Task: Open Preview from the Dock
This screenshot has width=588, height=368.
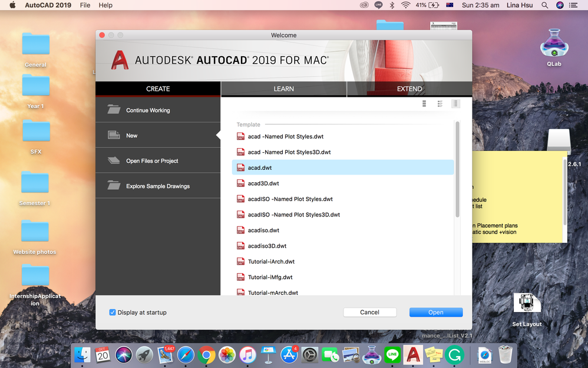Action: click(351, 355)
